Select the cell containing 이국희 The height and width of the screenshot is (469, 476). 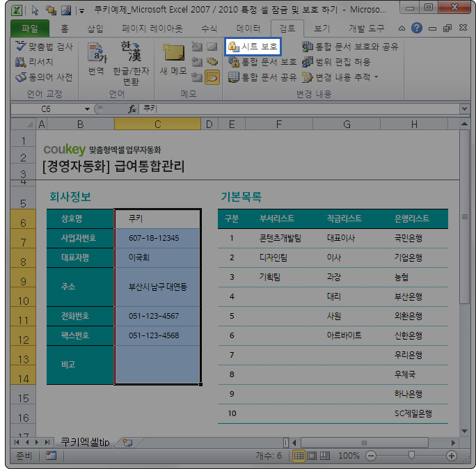click(157, 257)
